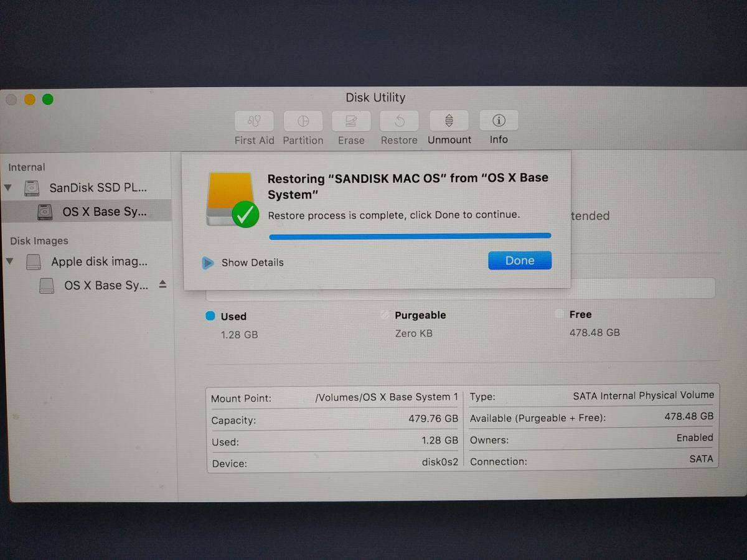747x560 pixels.
Task: Click the volume icon under Apple disk image
Action: [47, 286]
